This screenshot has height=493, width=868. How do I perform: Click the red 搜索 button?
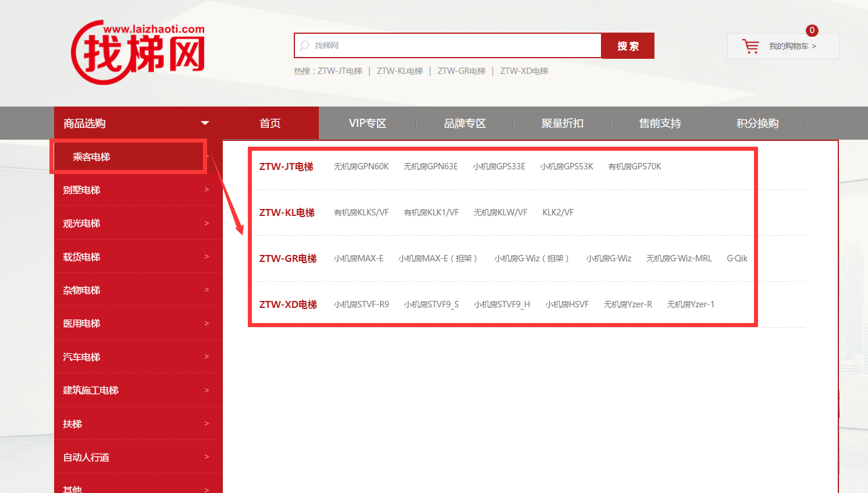[x=628, y=45]
